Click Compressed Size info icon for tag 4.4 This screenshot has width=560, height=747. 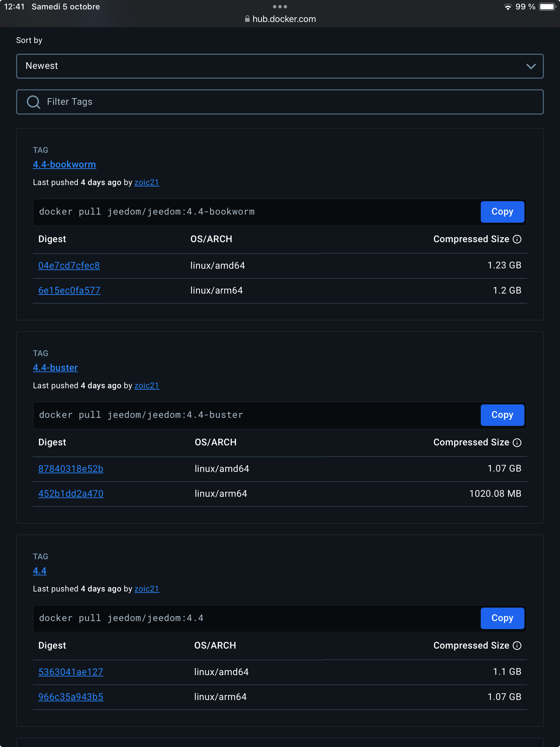coord(517,645)
